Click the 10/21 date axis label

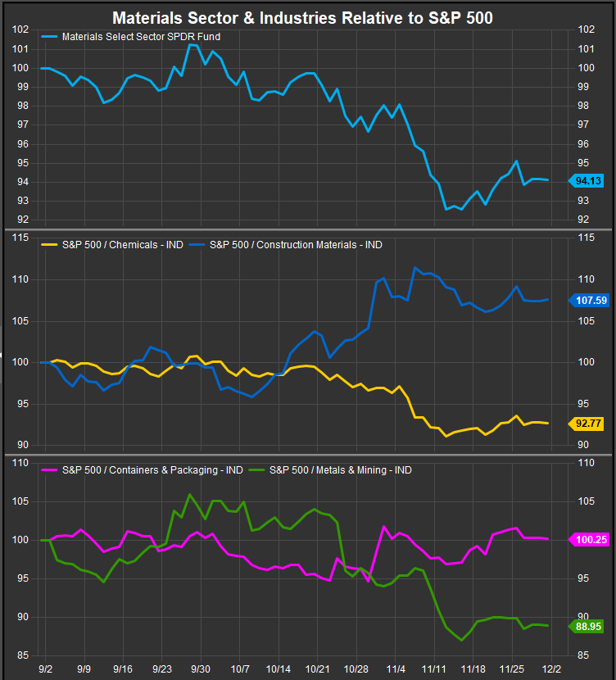[x=317, y=669]
